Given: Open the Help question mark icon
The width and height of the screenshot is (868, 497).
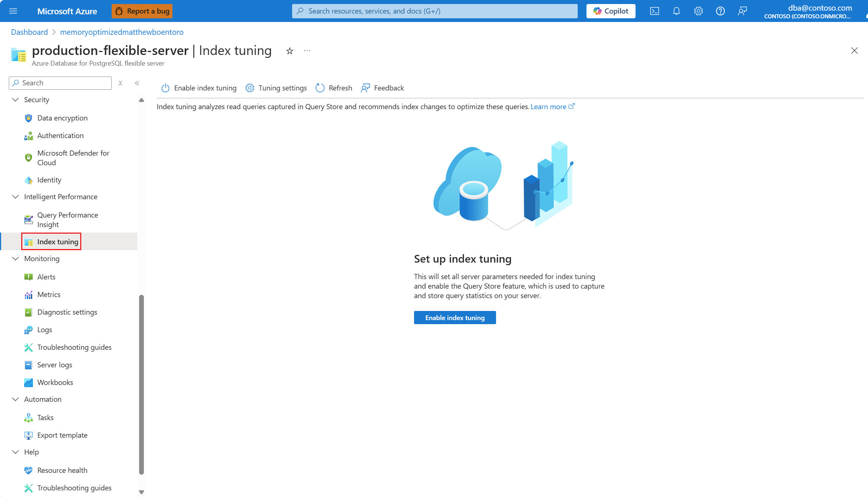Looking at the screenshot, I should click(x=720, y=11).
